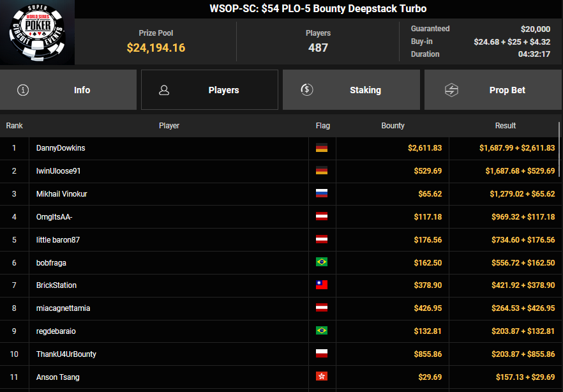
Task: Click the German flag beside DannyDowkins
Action: [322, 148]
